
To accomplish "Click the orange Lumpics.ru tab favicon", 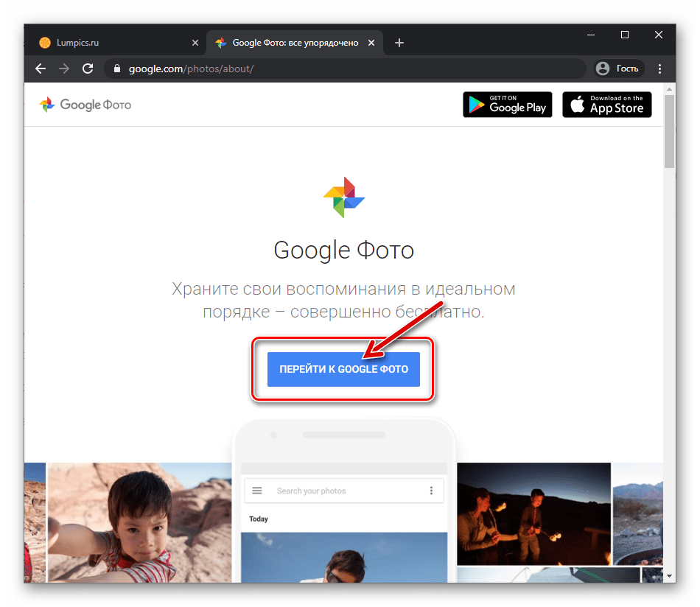I will pyautogui.click(x=45, y=43).
